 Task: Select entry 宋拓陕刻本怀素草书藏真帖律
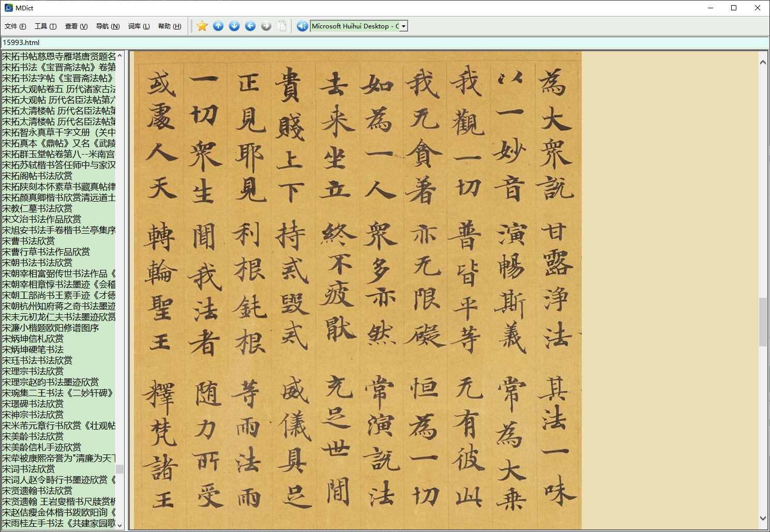tap(58, 187)
